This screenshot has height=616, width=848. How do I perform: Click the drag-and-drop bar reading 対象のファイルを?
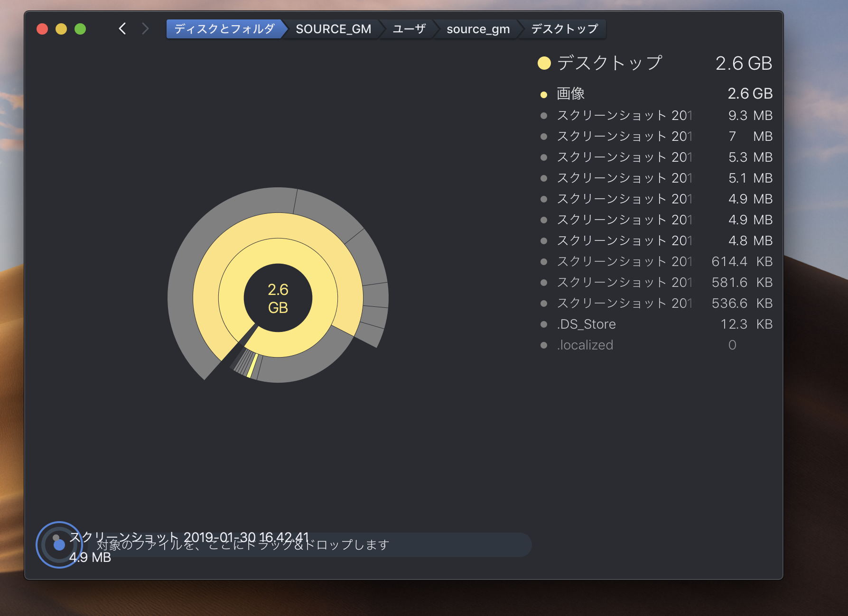pyautogui.click(x=308, y=545)
